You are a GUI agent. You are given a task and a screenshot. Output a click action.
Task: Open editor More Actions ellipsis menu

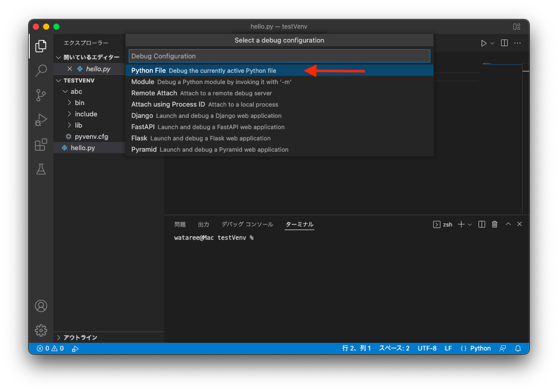pyautogui.click(x=517, y=43)
